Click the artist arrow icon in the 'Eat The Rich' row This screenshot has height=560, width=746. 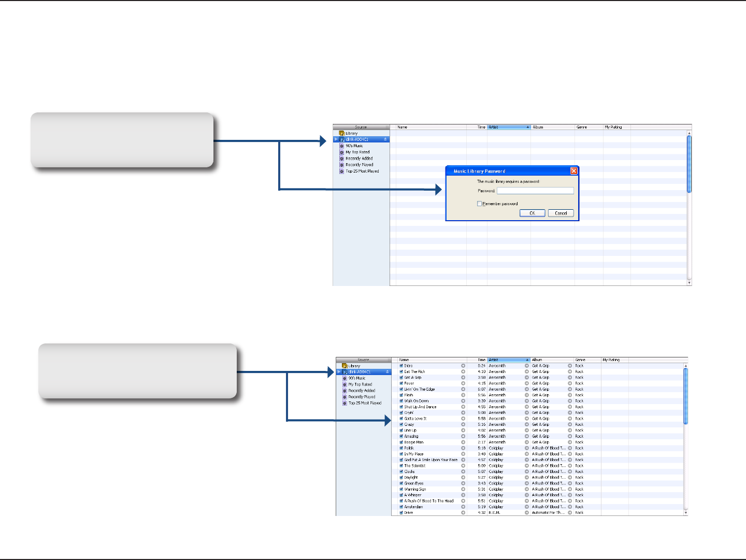point(527,371)
